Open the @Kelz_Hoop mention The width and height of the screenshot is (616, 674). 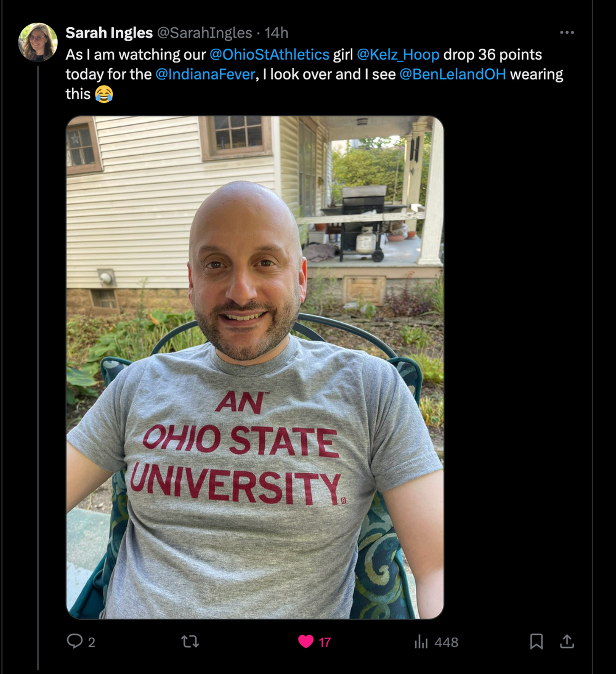398,54
